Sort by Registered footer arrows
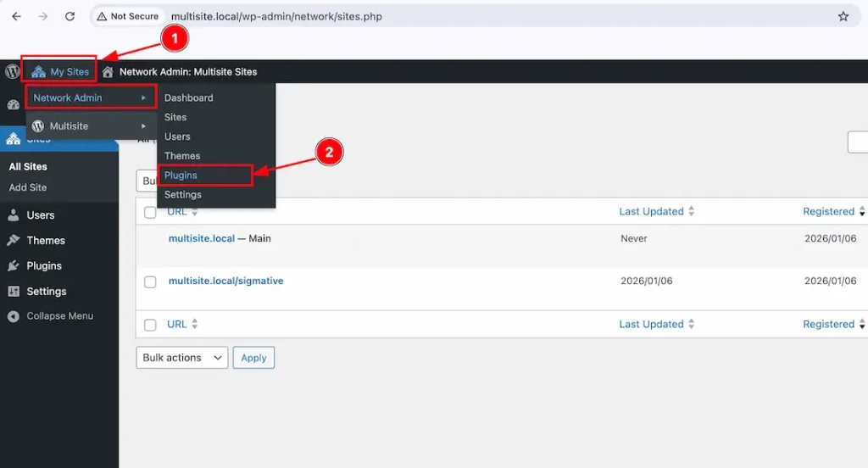Viewport: 868px width, 468px height. [862, 324]
